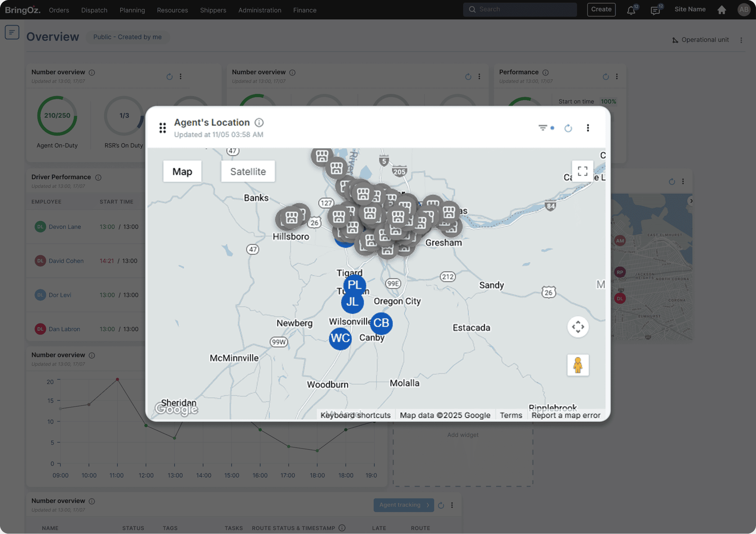Click Keyboard shortcuts on the map

coord(355,415)
